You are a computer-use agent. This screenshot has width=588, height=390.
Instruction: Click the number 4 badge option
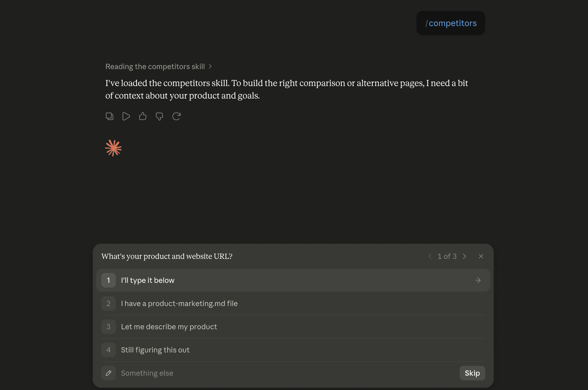coord(109,350)
